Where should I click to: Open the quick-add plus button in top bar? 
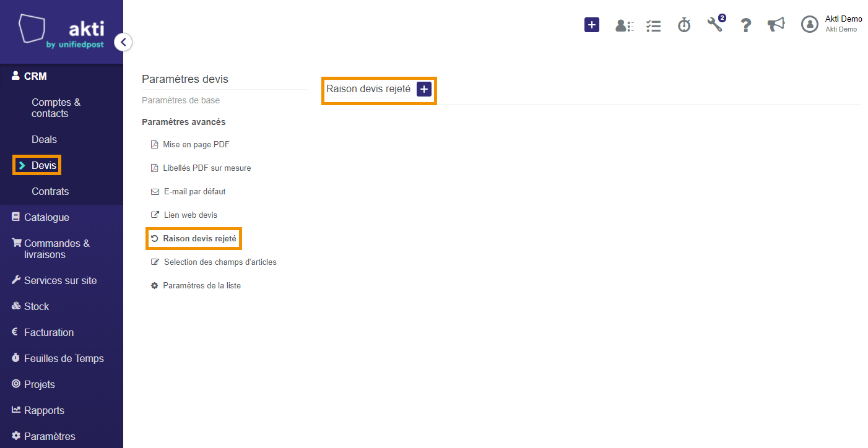pyautogui.click(x=592, y=25)
